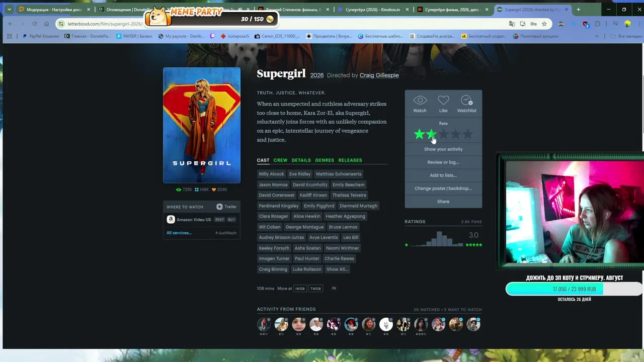Click the 725K watched count

tap(184, 190)
